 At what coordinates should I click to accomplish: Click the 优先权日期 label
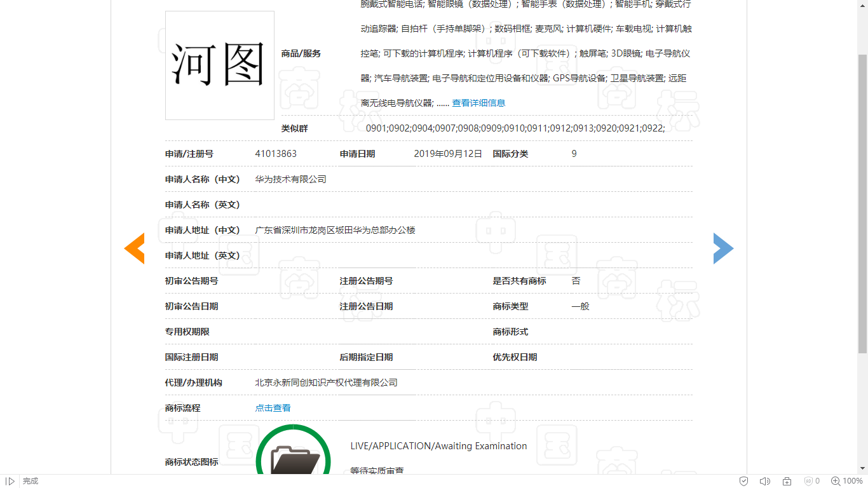[515, 357]
